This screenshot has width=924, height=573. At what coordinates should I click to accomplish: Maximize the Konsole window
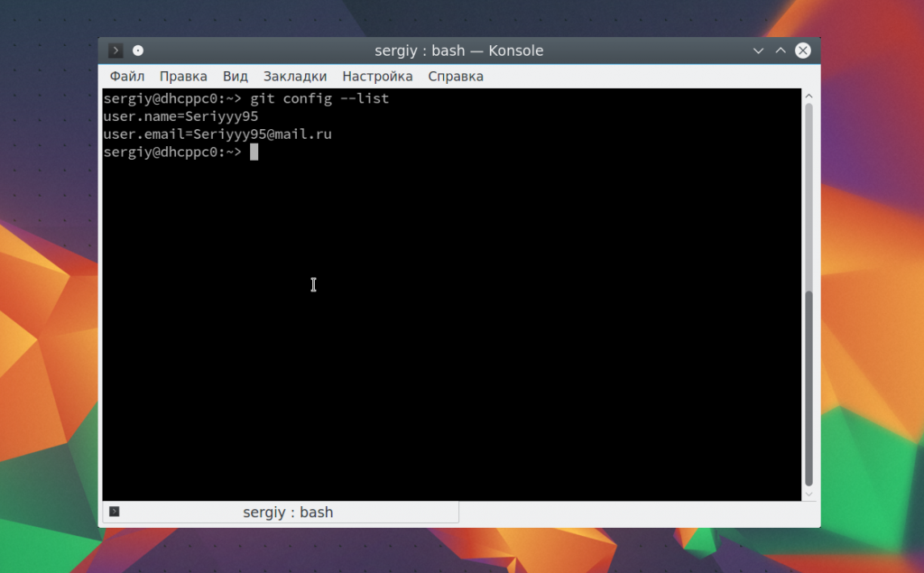pos(781,51)
